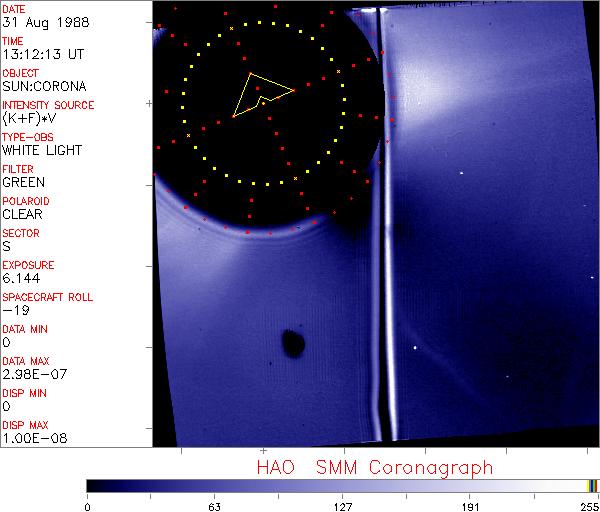Click the SUN:CORONA object value
The image size is (600, 512).
click(42, 86)
